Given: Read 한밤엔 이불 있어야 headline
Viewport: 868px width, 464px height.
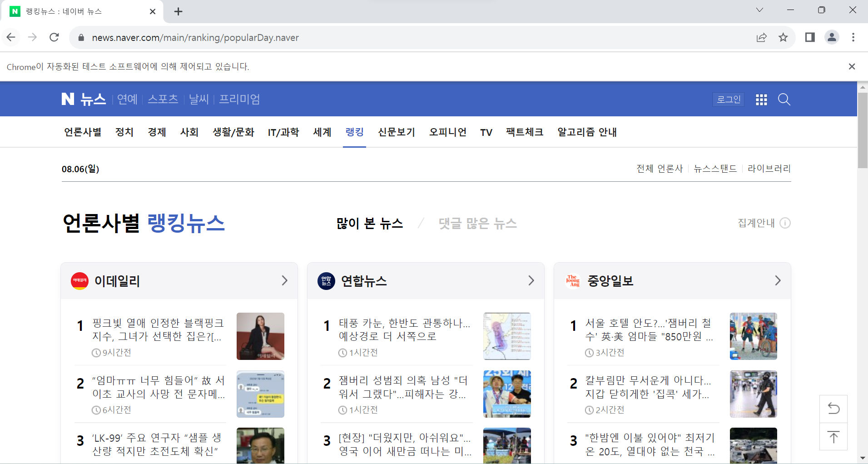Looking at the screenshot, I should (650, 444).
